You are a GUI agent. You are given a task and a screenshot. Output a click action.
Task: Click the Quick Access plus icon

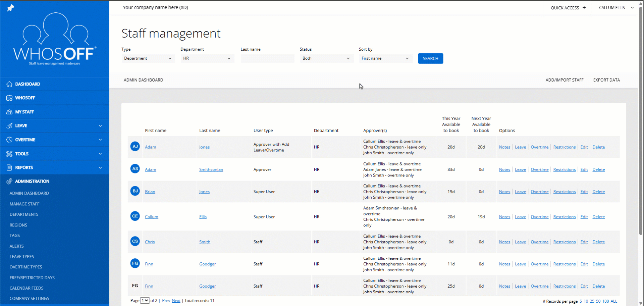[584, 8]
